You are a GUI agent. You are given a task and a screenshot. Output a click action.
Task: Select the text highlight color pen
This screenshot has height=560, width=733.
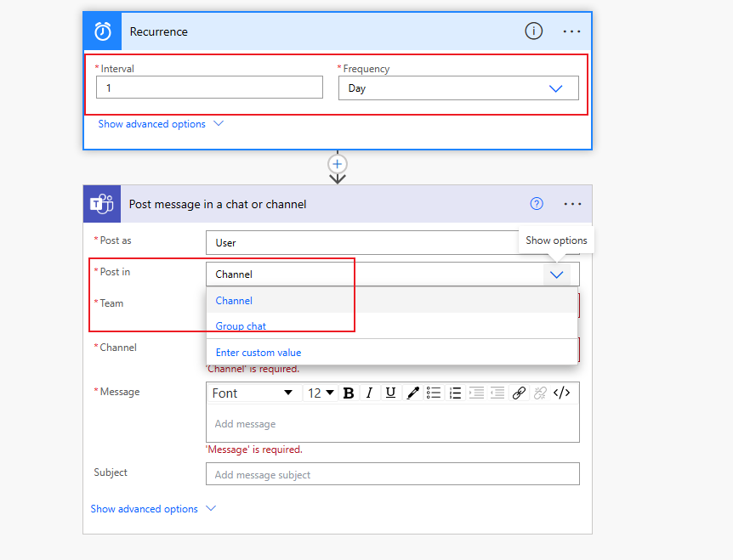(412, 393)
